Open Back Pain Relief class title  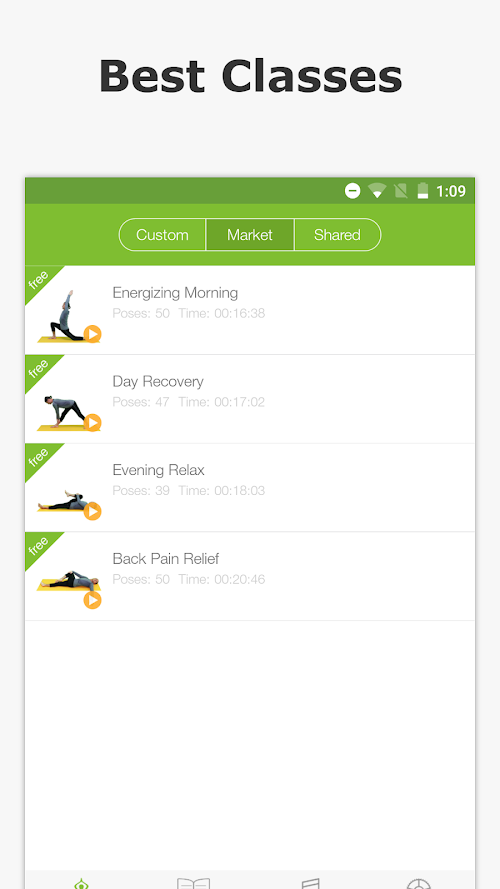coord(166,558)
